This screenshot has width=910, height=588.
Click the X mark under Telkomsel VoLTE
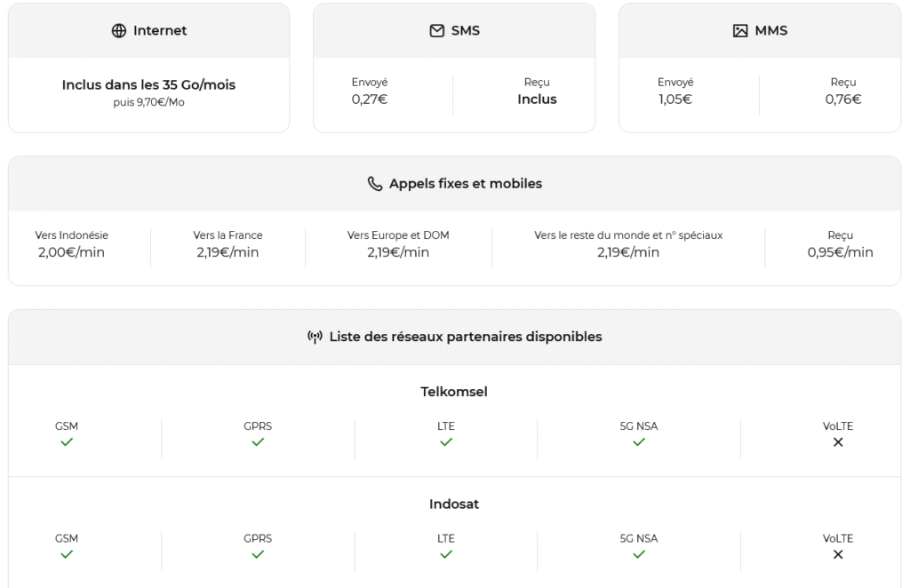tap(837, 441)
